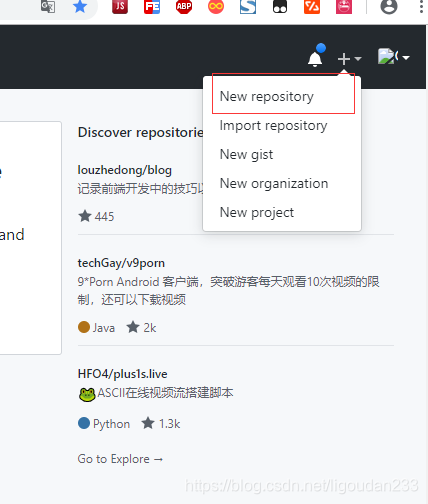Click the 1.3k star count

tap(161, 424)
